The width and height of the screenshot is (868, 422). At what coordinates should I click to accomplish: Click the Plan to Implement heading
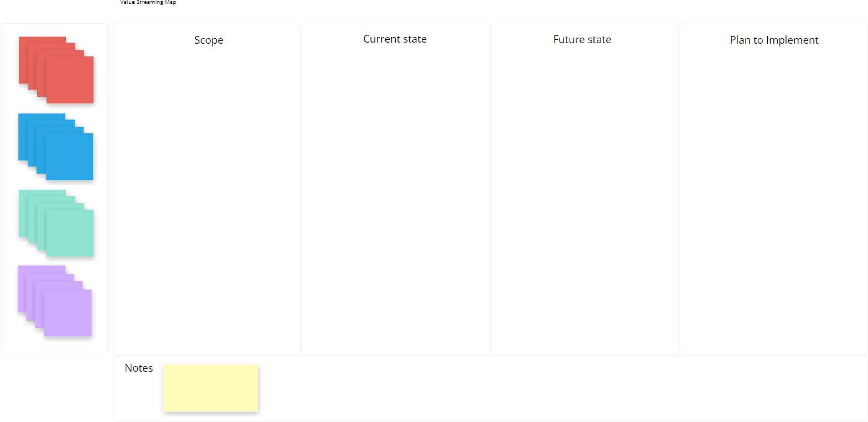coord(773,40)
